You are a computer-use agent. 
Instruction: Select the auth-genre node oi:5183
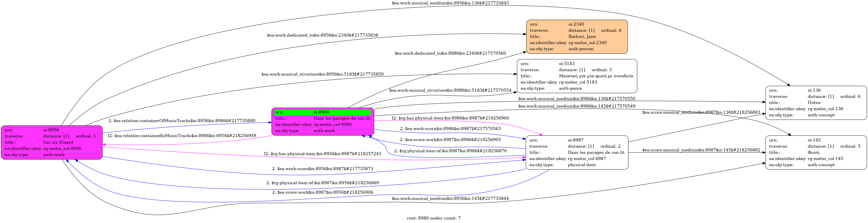[x=576, y=76]
